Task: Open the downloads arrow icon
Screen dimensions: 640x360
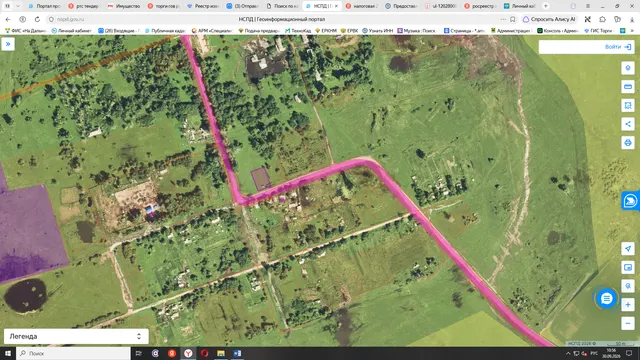Action: coord(632,19)
